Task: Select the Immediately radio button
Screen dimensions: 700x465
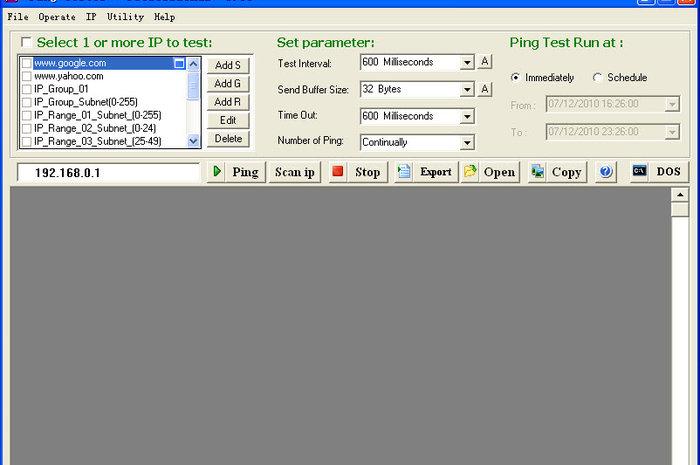Action: click(x=515, y=77)
